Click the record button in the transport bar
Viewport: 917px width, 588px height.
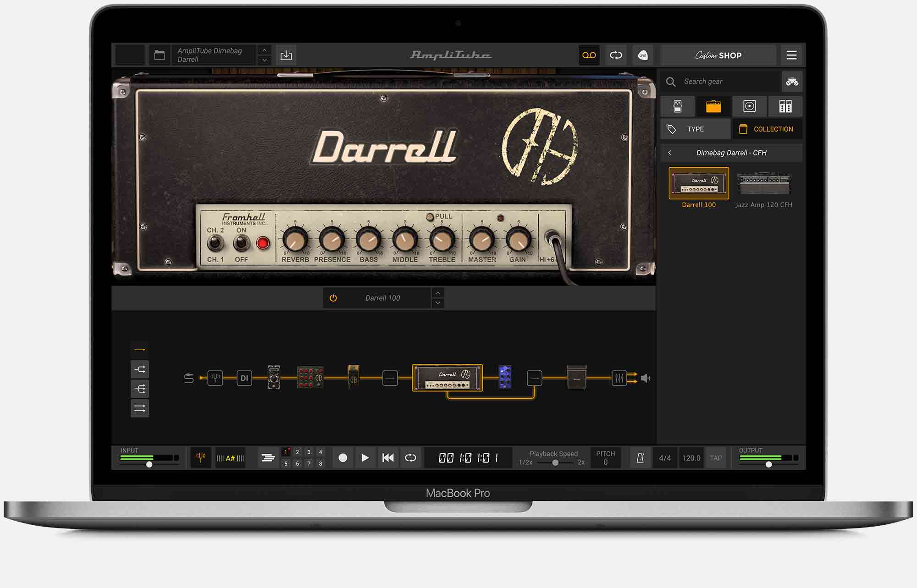click(x=342, y=457)
